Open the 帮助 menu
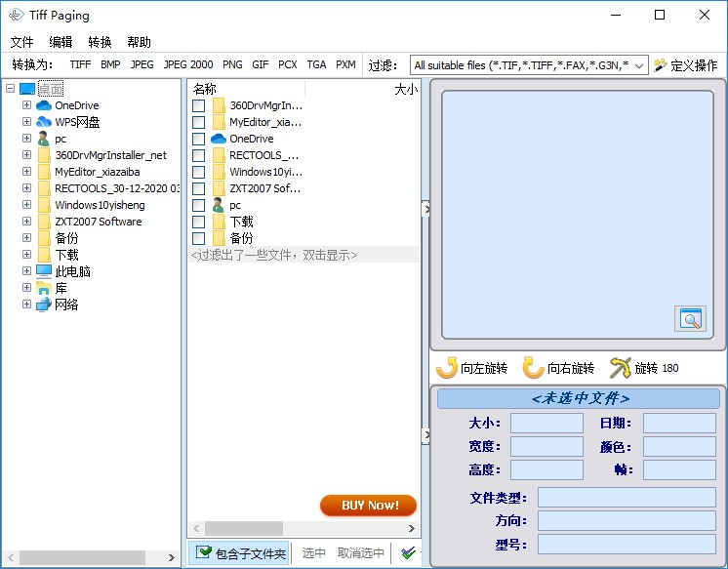The height and width of the screenshot is (569, 728). [x=139, y=42]
